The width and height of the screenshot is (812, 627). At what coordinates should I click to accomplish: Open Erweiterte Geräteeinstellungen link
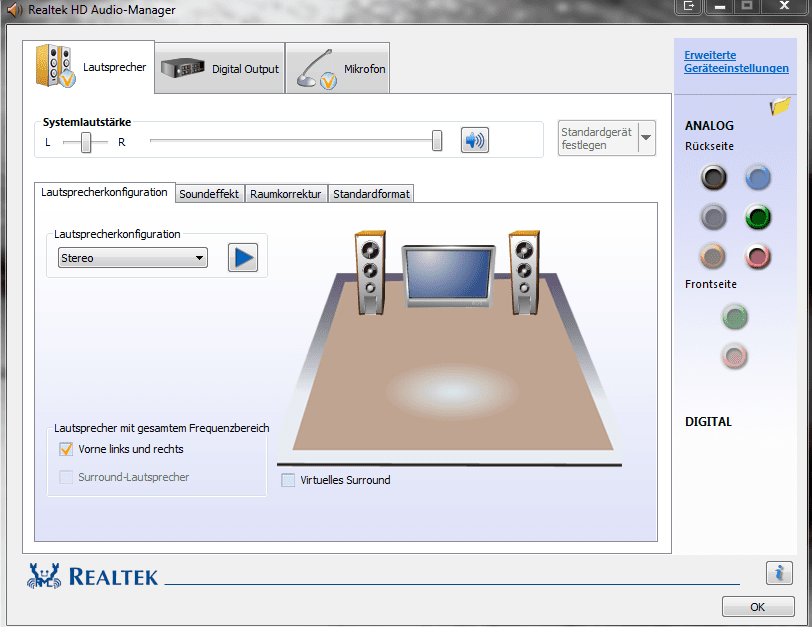point(736,62)
